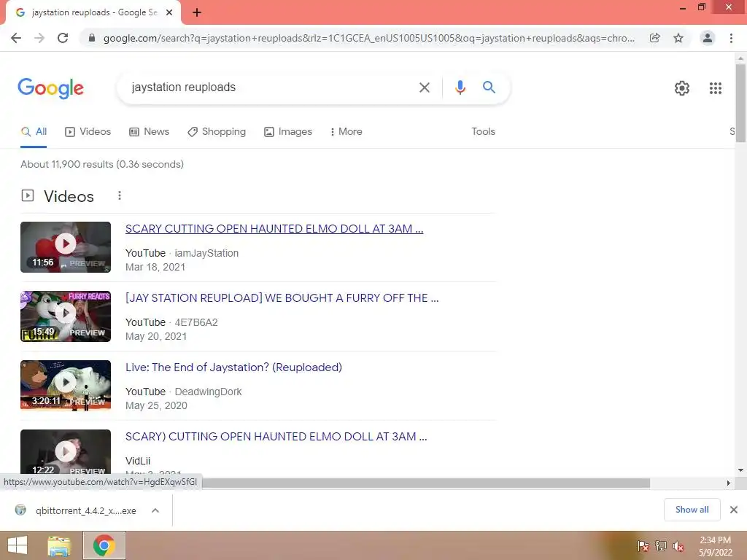Click the address bar URL
Viewport: 747px width, 560px height.
(368, 38)
